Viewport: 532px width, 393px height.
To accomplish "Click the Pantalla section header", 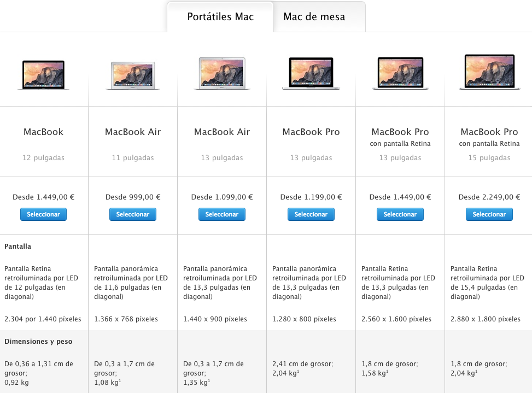I will tap(17, 247).
